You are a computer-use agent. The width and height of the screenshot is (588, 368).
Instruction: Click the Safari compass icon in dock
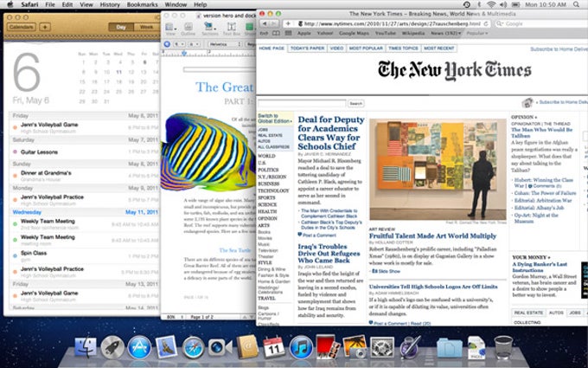(x=193, y=347)
